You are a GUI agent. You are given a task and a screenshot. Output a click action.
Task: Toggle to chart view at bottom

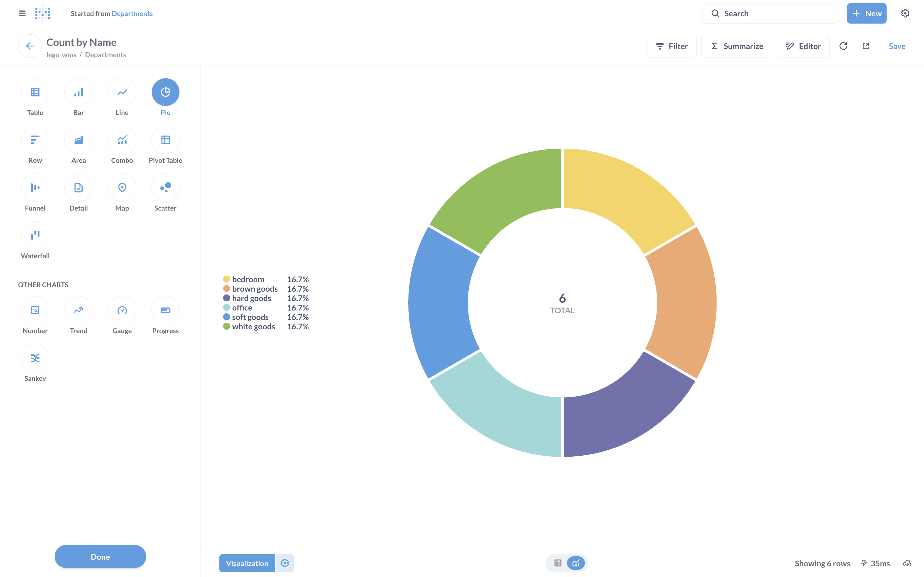576,563
